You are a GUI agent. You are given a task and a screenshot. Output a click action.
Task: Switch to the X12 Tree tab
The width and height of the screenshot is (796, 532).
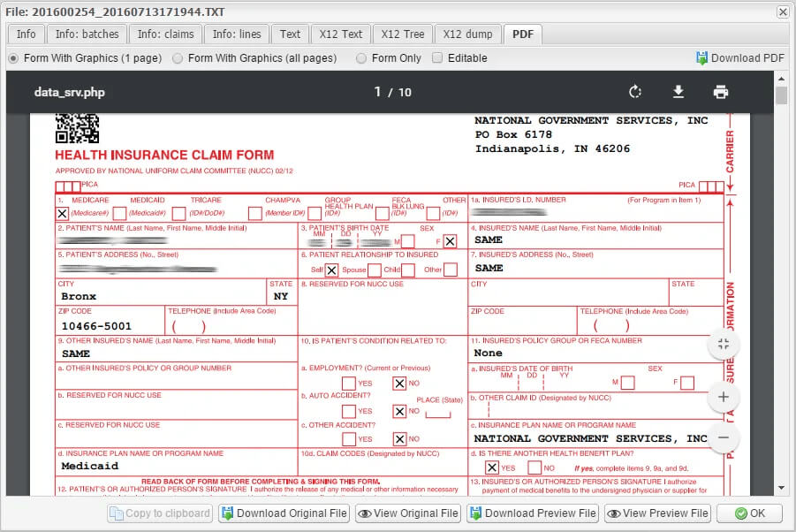pos(402,34)
